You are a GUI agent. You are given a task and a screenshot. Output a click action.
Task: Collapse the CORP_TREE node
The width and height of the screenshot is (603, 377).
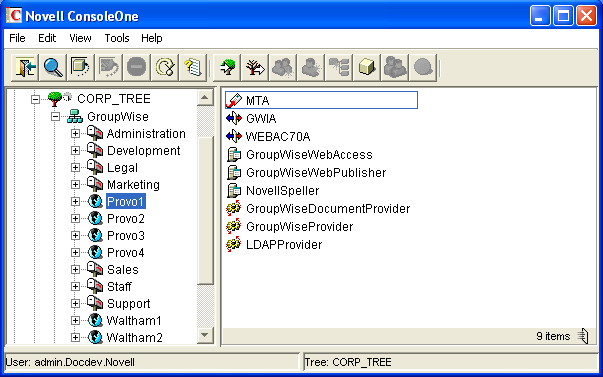pyautogui.click(x=35, y=99)
